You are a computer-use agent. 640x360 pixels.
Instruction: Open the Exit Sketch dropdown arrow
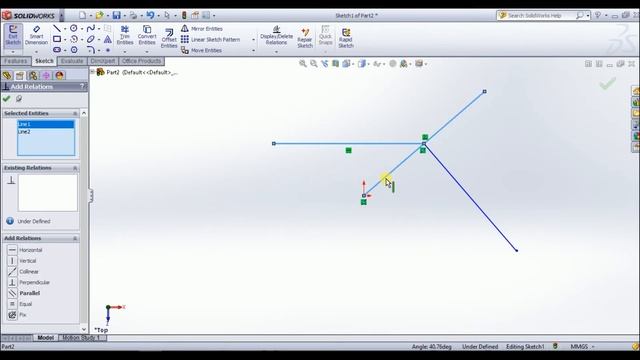(x=13, y=52)
